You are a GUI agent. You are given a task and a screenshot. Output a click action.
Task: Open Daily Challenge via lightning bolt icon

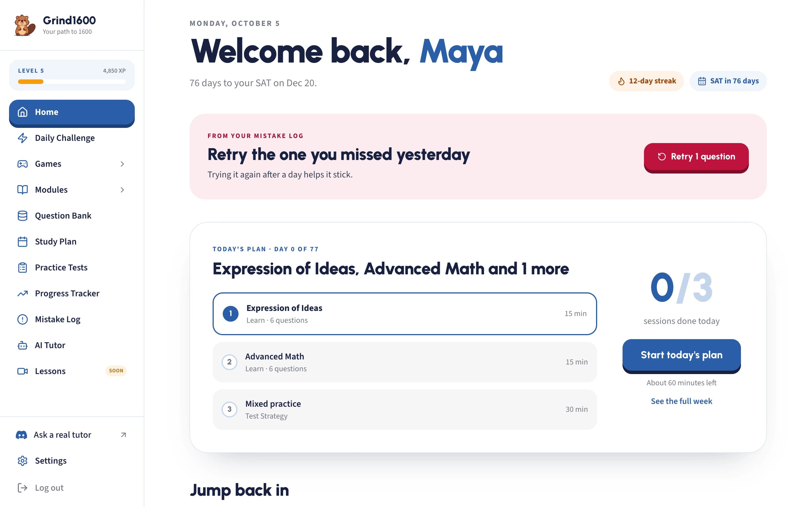pyautogui.click(x=23, y=138)
